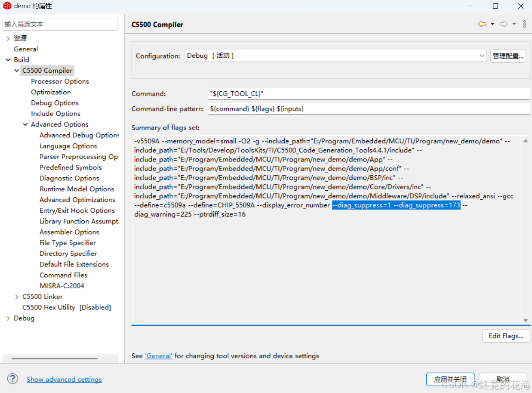Collapse the Build tree node

click(8, 60)
